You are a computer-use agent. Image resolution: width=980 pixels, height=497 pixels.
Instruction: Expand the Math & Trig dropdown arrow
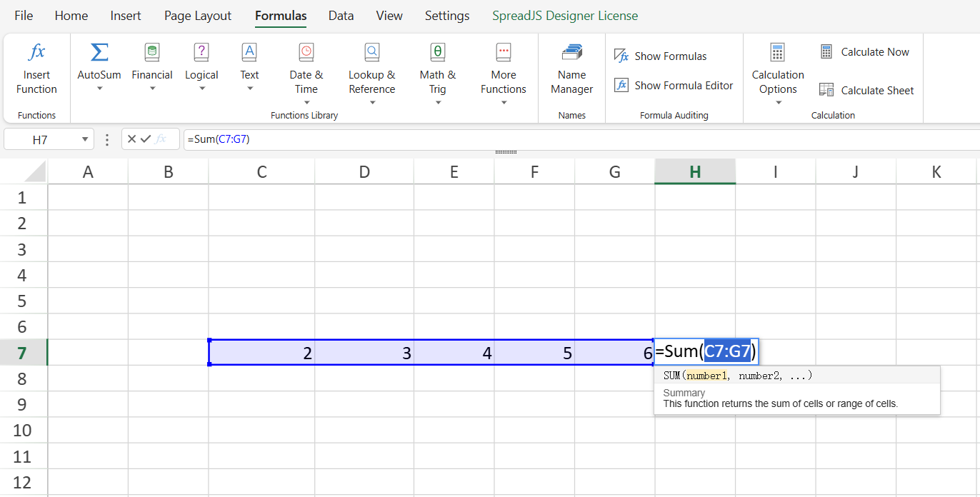coord(438,103)
